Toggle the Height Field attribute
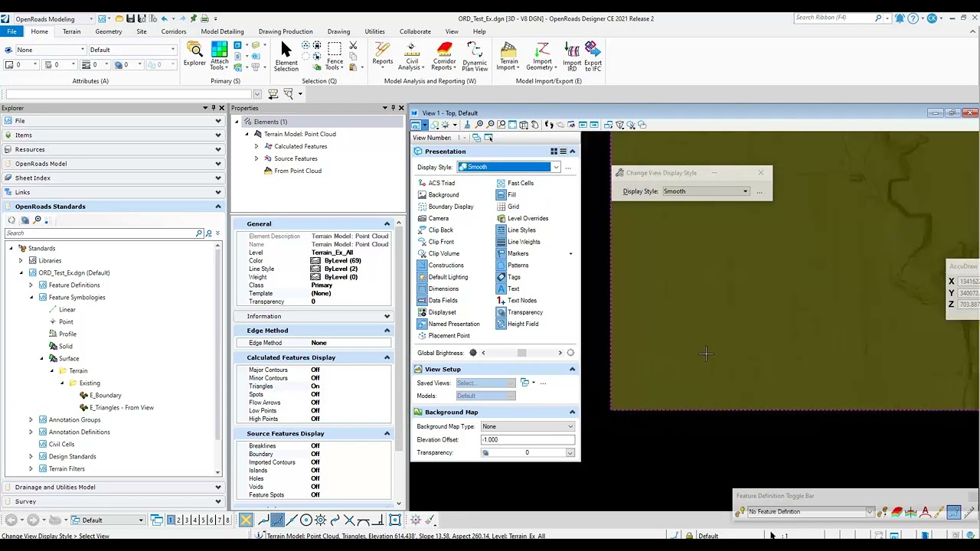The image size is (980, 551). click(x=518, y=324)
